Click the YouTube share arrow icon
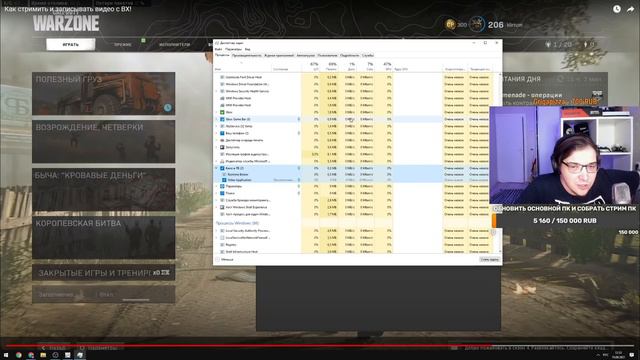Screen dimensions: 640x360 click(630, 9)
